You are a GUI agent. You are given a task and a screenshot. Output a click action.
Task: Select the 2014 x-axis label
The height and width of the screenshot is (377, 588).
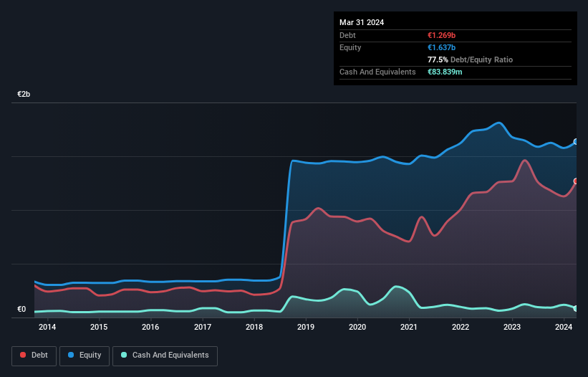click(47, 327)
